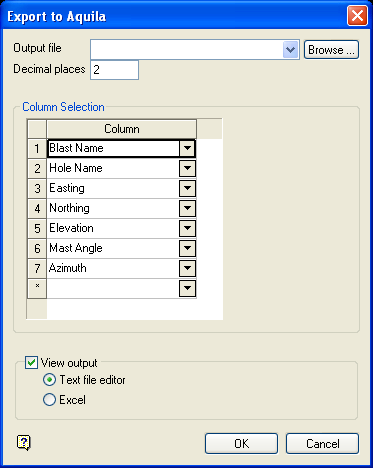Select the Excel radio button
The width and height of the screenshot is (373, 468).
49,400
